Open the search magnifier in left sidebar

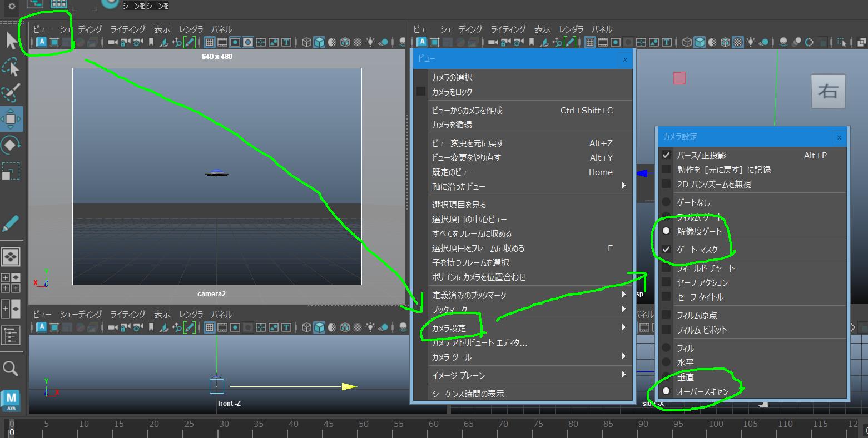tap(11, 368)
